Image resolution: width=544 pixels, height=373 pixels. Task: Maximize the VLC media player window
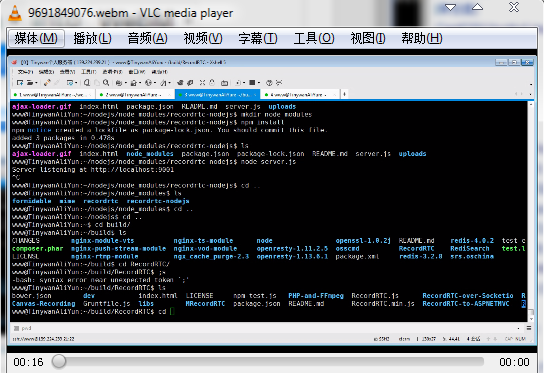click(477, 7)
